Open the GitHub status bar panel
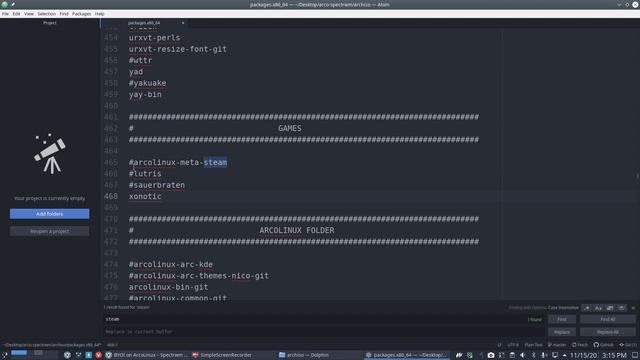The height and width of the screenshot is (360, 640). (x=604, y=345)
